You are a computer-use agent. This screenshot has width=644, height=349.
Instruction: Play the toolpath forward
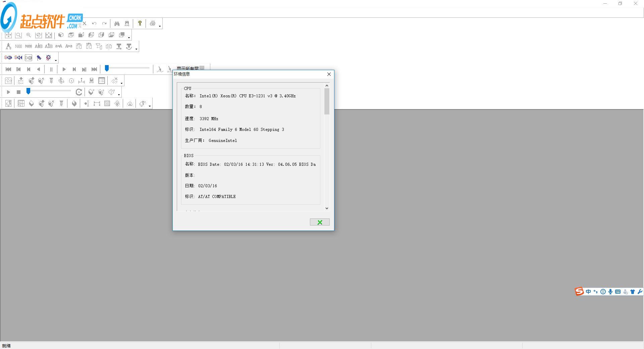(64, 69)
